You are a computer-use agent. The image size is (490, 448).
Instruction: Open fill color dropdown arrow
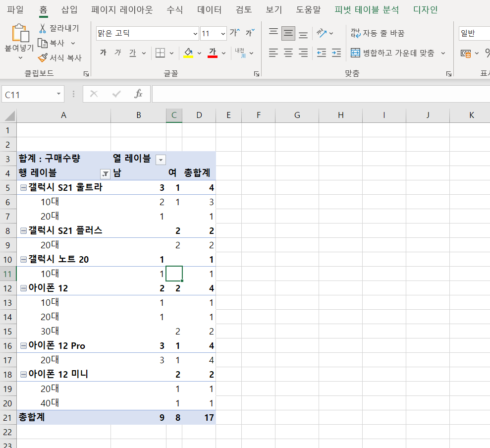pos(199,53)
